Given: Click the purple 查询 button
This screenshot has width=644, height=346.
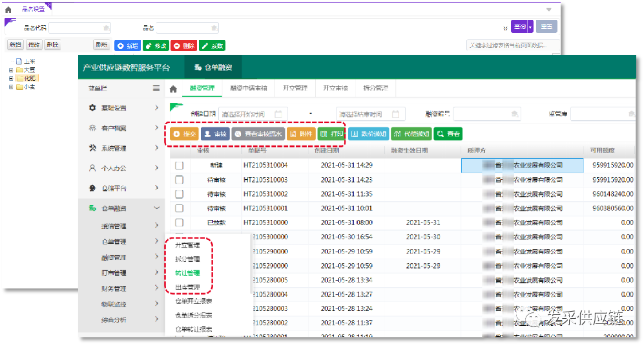Looking at the screenshot, I should pyautogui.click(x=519, y=27).
